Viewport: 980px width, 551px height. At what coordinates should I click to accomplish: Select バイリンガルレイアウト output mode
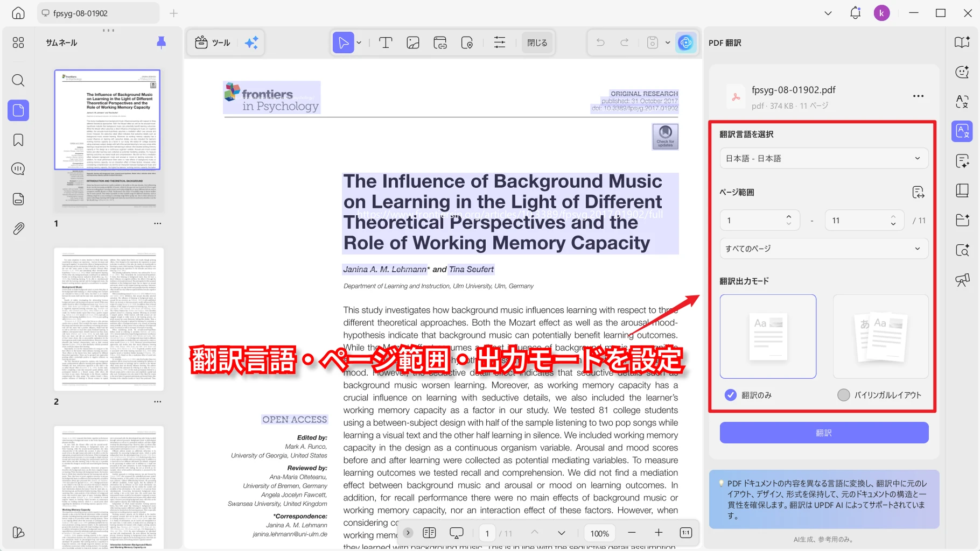(880, 395)
